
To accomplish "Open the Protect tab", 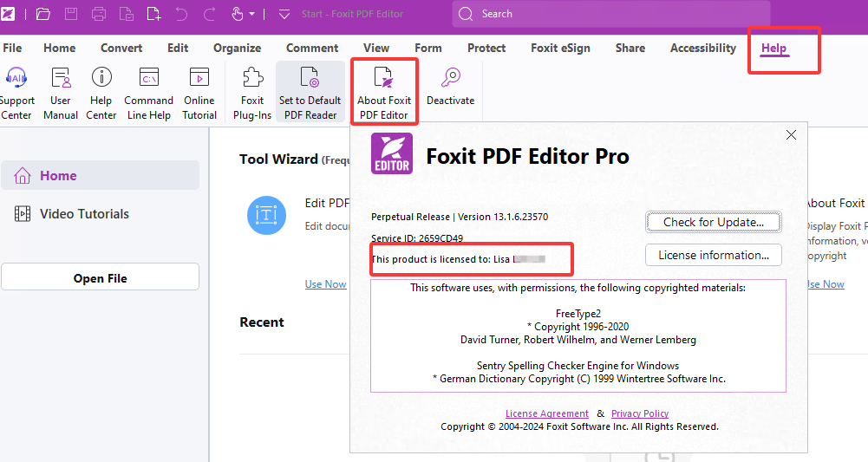I will [486, 49].
